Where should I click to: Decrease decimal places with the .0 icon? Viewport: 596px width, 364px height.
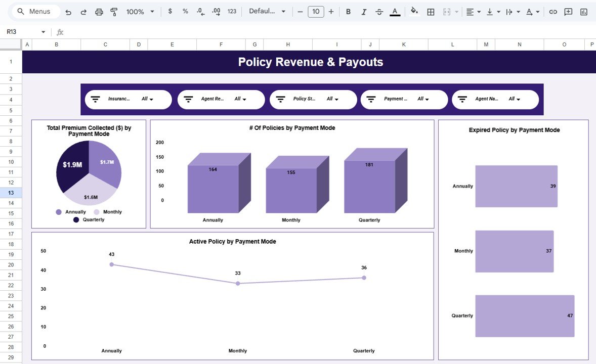pos(200,11)
